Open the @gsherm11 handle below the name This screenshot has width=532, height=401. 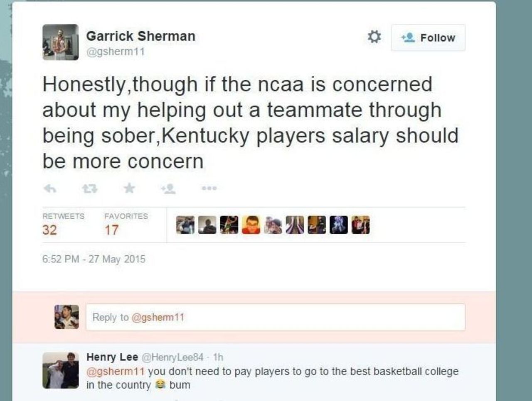[115, 51]
